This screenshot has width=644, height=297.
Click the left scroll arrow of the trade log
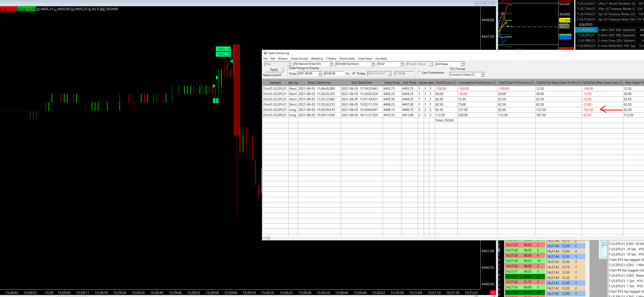point(264,238)
